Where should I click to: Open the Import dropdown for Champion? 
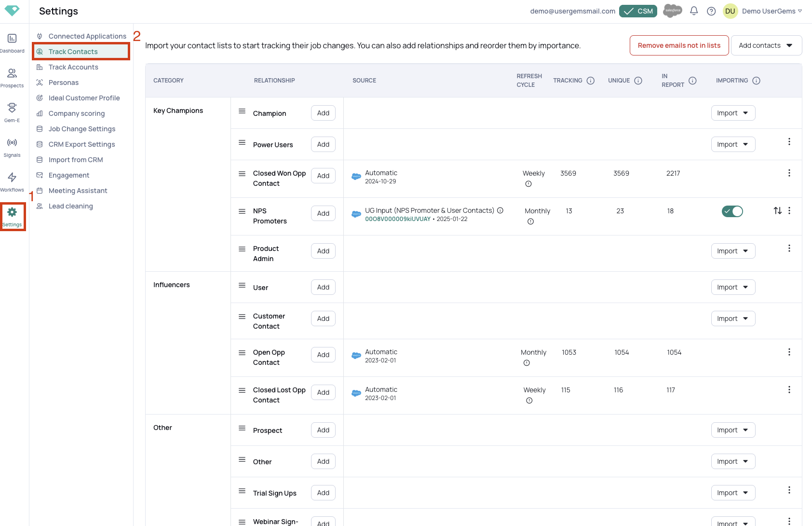(733, 113)
